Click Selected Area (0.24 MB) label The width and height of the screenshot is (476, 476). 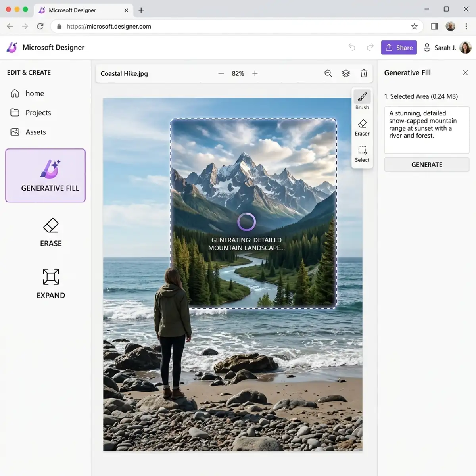click(x=421, y=96)
